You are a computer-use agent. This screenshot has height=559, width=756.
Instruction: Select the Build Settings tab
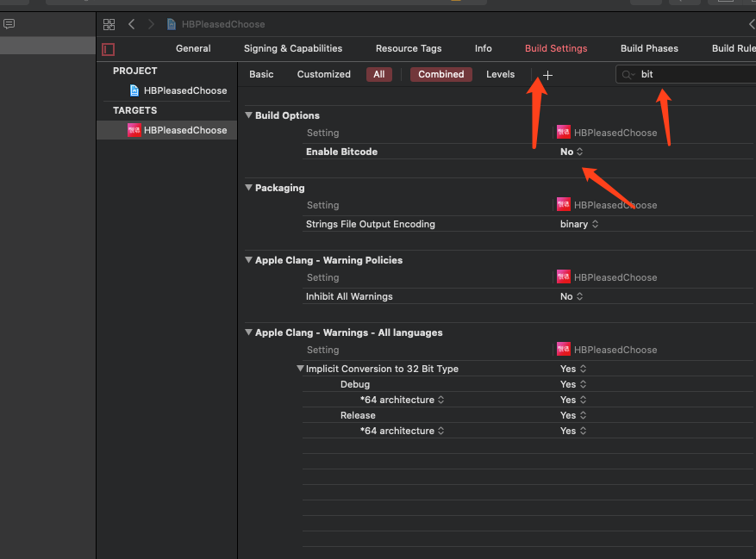tap(556, 49)
